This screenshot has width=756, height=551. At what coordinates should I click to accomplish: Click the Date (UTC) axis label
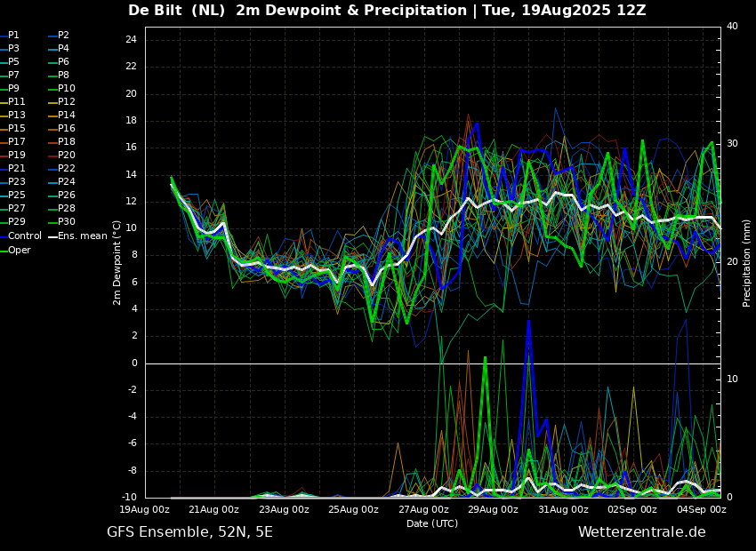click(x=432, y=523)
